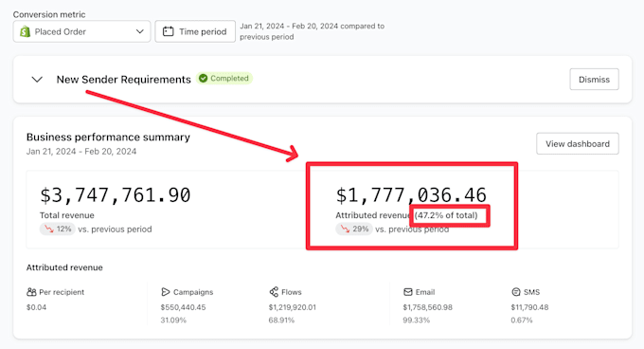This screenshot has height=349, width=644.
Task: Click the Campaigns send icon
Action: tap(165, 292)
